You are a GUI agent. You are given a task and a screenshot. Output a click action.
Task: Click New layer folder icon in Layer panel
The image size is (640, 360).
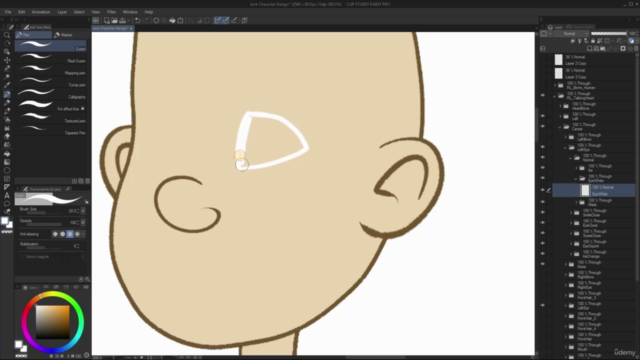[603, 49]
